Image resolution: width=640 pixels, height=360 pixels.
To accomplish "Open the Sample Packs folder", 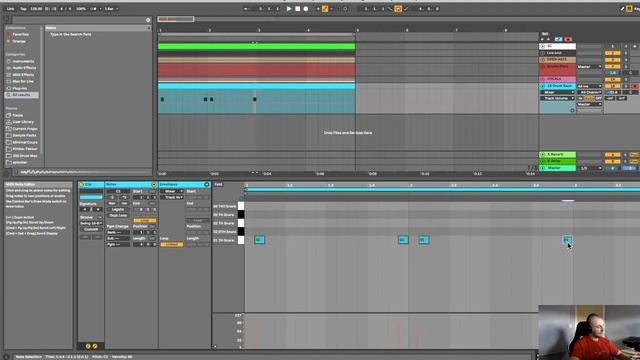I will [24, 135].
